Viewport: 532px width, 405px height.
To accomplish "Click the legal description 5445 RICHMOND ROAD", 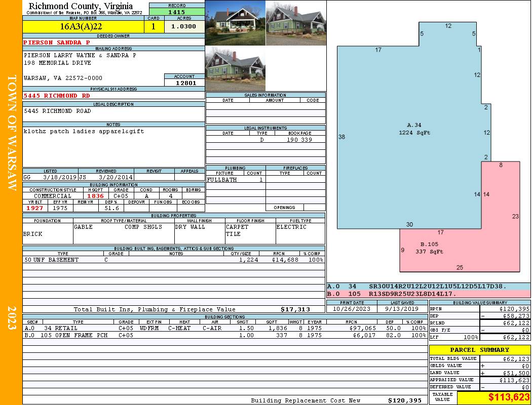I will 57,111.
